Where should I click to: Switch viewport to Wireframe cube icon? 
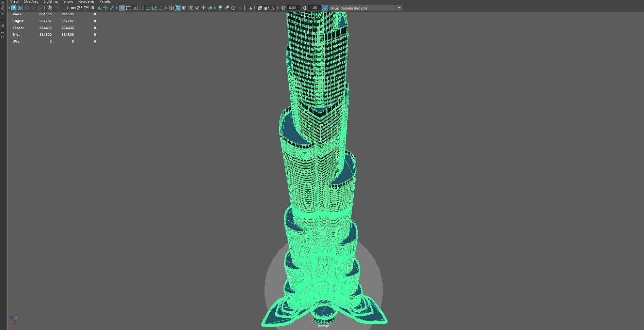[x=171, y=7]
